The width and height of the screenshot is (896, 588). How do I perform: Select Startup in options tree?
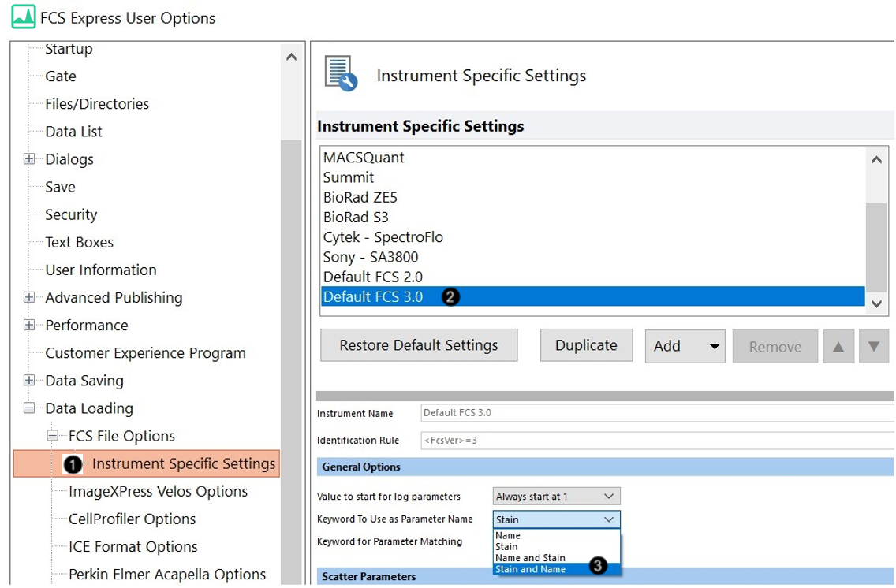(69, 49)
